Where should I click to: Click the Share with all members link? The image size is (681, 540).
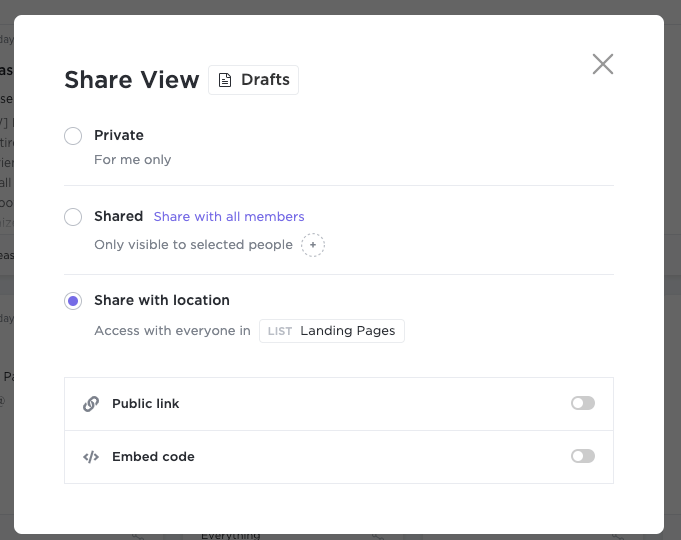tap(229, 216)
